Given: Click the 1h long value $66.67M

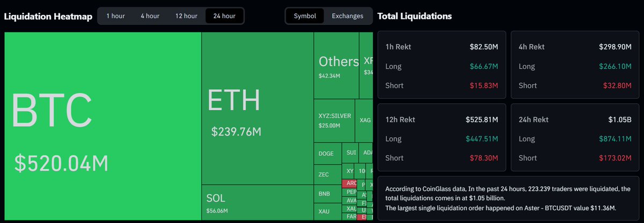Looking at the screenshot, I should tap(484, 67).
